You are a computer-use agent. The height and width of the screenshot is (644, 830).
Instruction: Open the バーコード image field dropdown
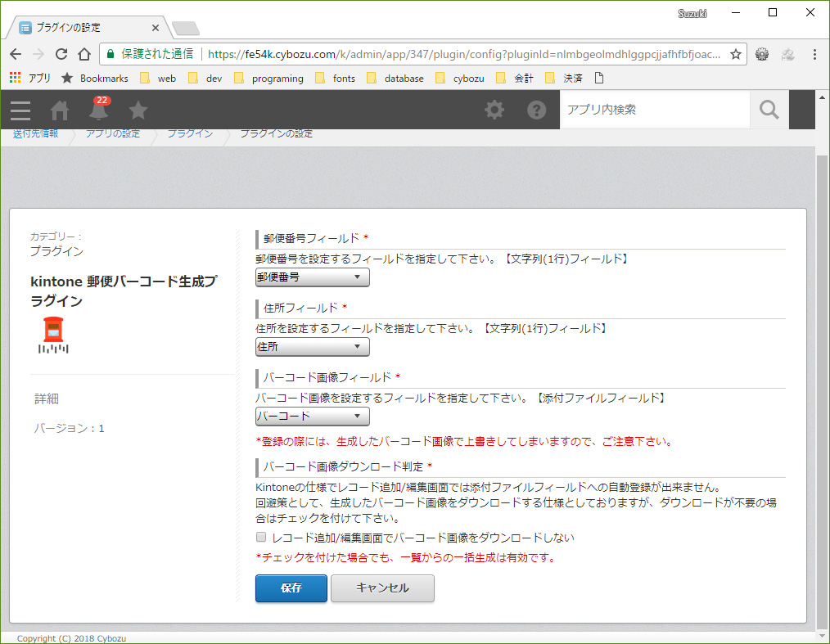click(313, 417)
